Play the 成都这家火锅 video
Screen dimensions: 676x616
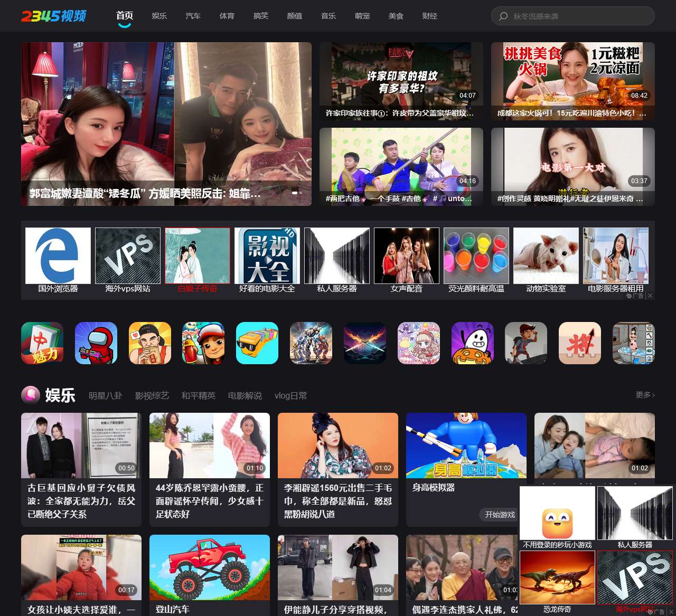[573, 81]
